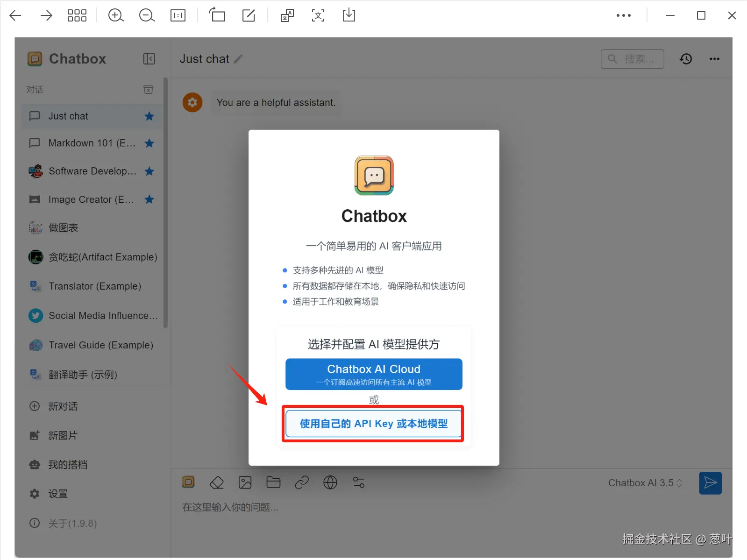Open the Image Creator conversation
This screenshot has height=560, width=747.
click(x=92, y=199)
